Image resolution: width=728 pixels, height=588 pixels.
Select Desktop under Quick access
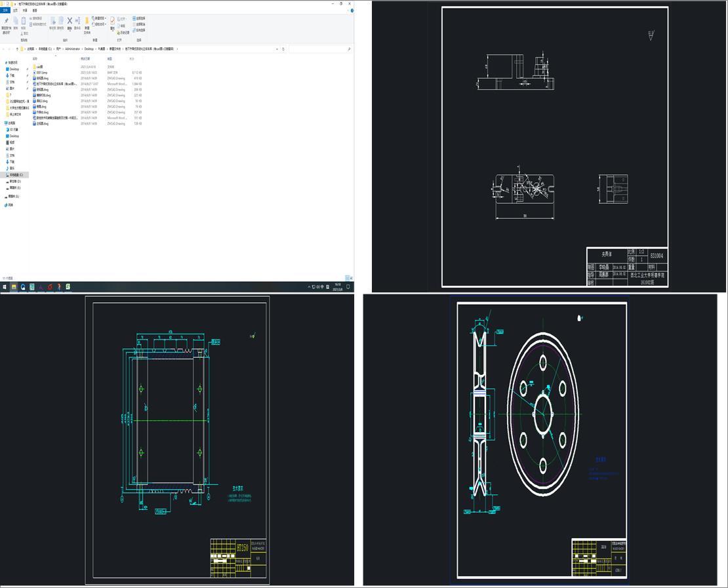pos(14,69)
